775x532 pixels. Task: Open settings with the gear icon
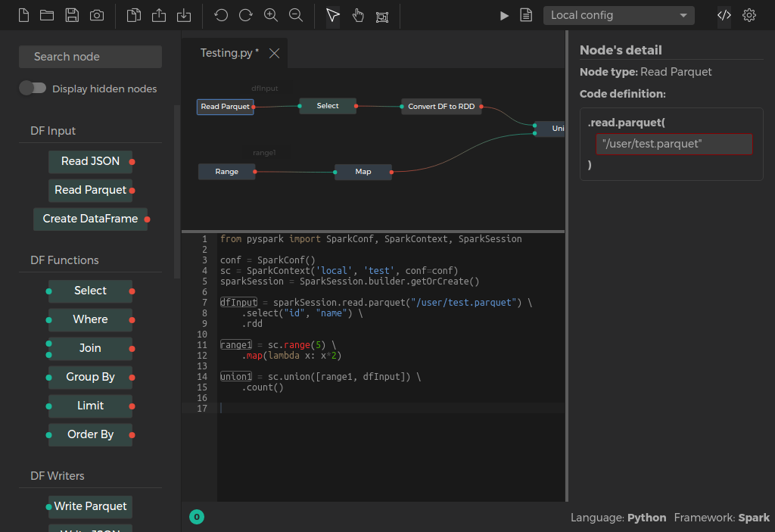pyautogui.click(x=749, y=15)
